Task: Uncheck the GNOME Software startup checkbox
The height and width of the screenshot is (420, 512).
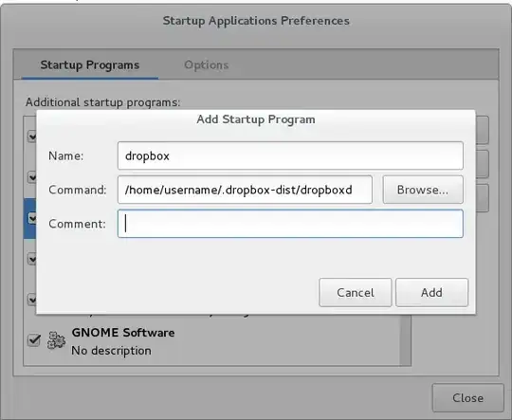Action: click(x=33, y=340)
